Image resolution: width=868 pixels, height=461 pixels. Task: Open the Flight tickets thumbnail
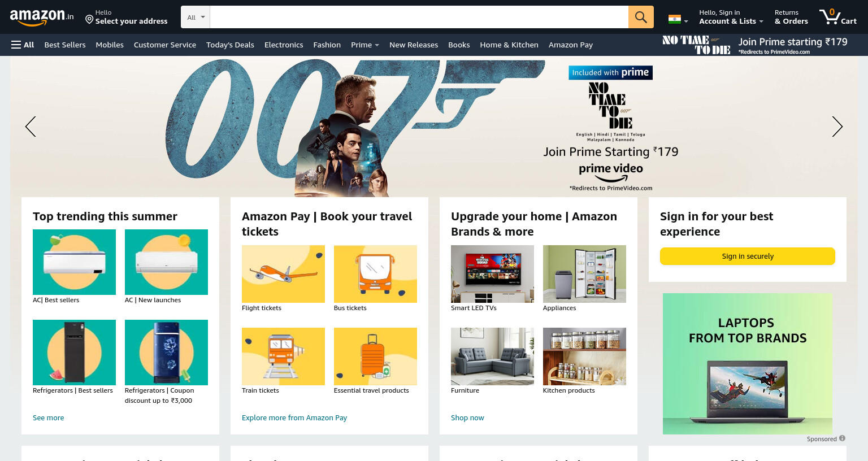tap(283, 274)
